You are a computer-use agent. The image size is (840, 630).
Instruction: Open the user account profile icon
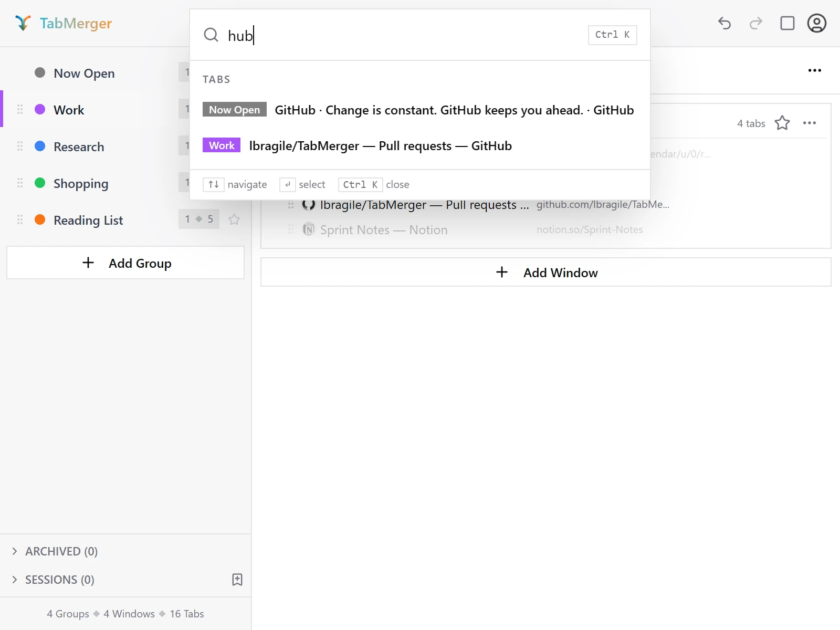click(x=817, y=23)
